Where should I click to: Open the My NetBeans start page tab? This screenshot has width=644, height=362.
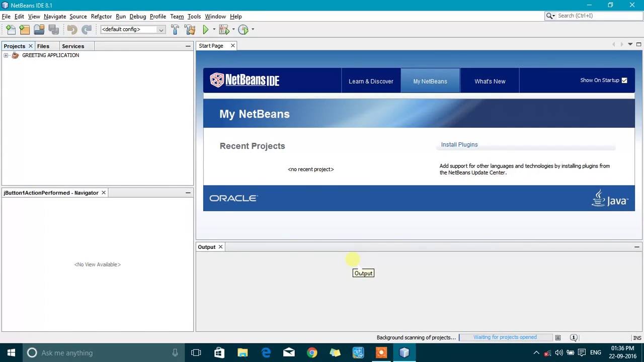click(x=430, y=81)
